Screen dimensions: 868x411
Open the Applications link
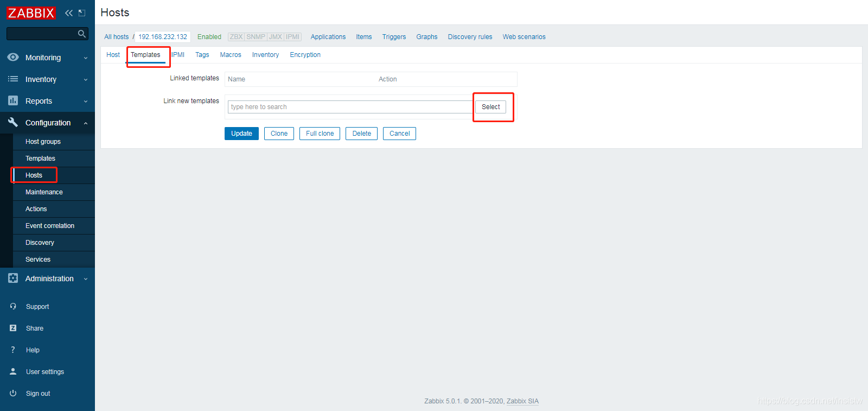[328, 37]
